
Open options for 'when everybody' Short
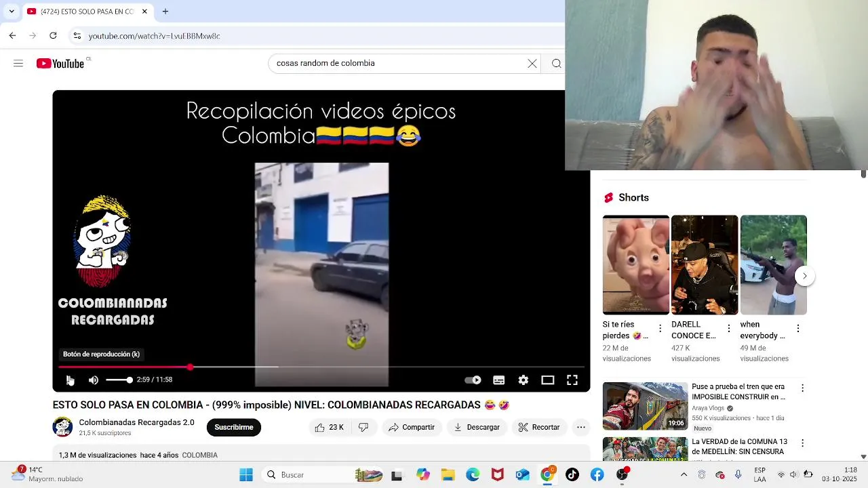click(x=797, y=328)
